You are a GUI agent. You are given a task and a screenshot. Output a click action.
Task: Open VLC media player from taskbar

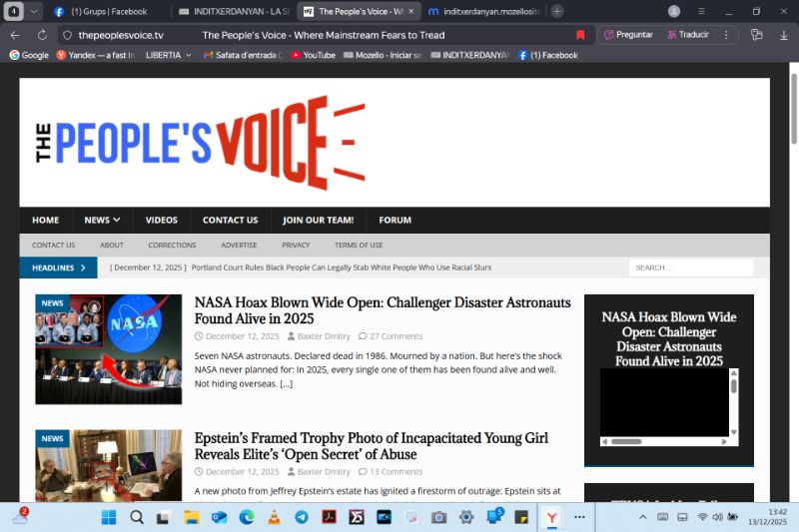pyautogui.click(x=274, y=517)
